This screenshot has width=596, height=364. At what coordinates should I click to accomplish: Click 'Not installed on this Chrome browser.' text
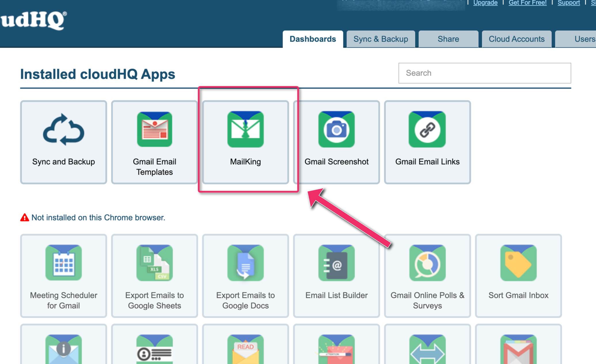[98, 217]
